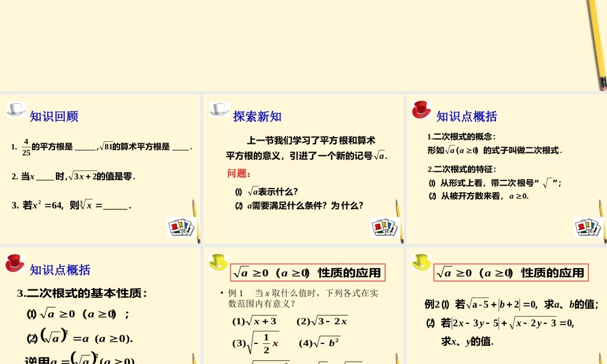This screenshot has height=364, width=607.
Task: Click property (2) (√a)²=a line
Action: pos(80,337)
